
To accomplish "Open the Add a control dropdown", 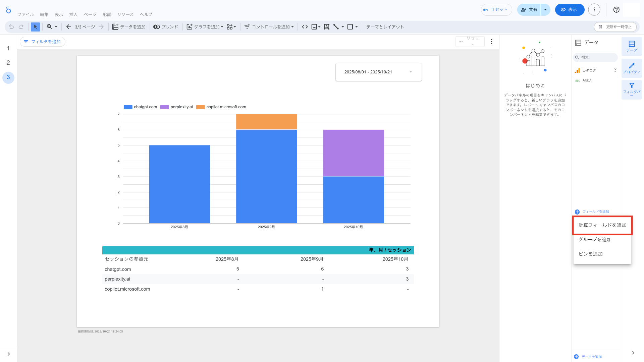I will 269,27.
